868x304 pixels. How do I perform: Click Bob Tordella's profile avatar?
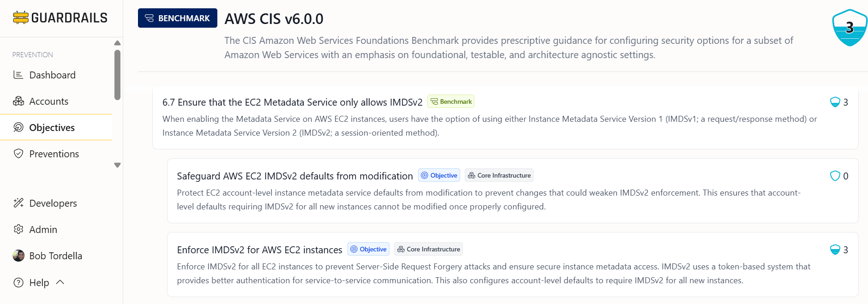tap(18, 256)
